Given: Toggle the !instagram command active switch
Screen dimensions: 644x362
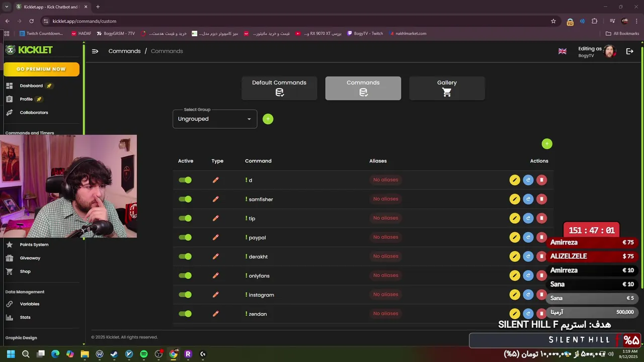Looking at the screenshot, I should click(x=185, y=295).
